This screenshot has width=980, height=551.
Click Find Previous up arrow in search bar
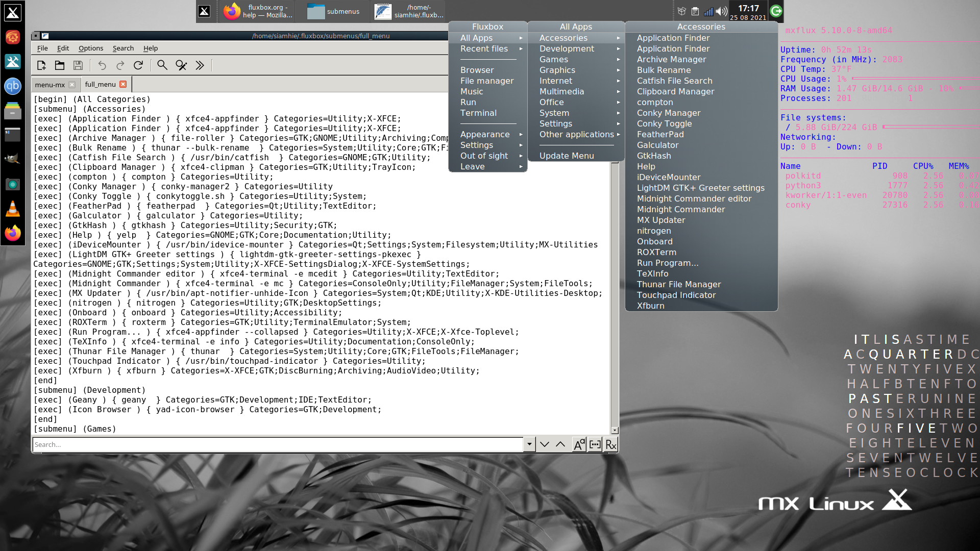(x=560, y=444)
